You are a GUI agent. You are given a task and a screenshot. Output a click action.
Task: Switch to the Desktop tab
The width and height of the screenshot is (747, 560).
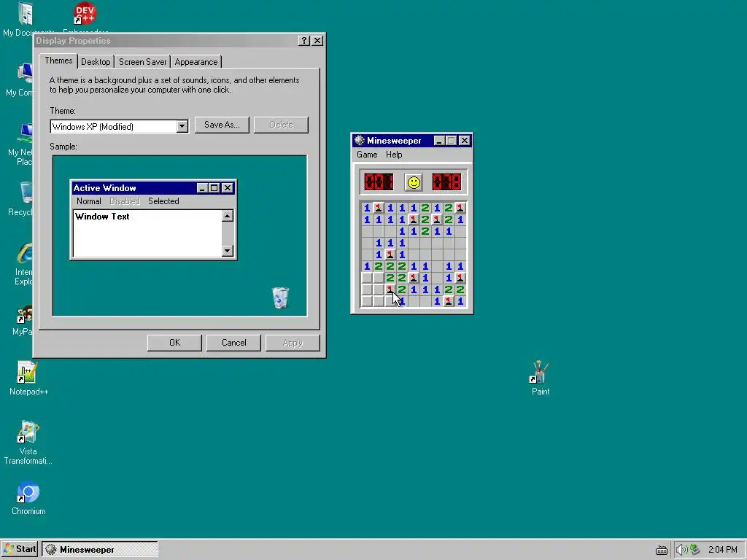pyautogui.click(x=96, y=62)
